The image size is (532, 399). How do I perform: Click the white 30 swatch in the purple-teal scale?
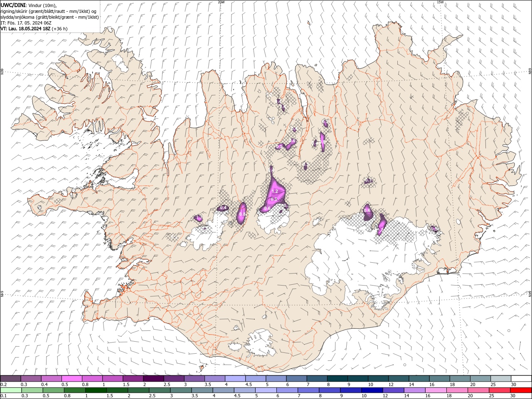tap(521, 379)
